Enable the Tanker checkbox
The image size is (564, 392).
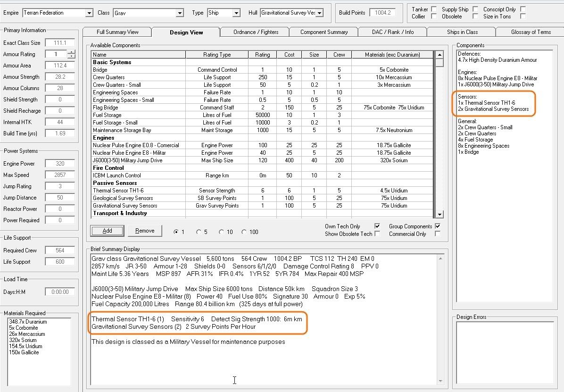[434, 9]
